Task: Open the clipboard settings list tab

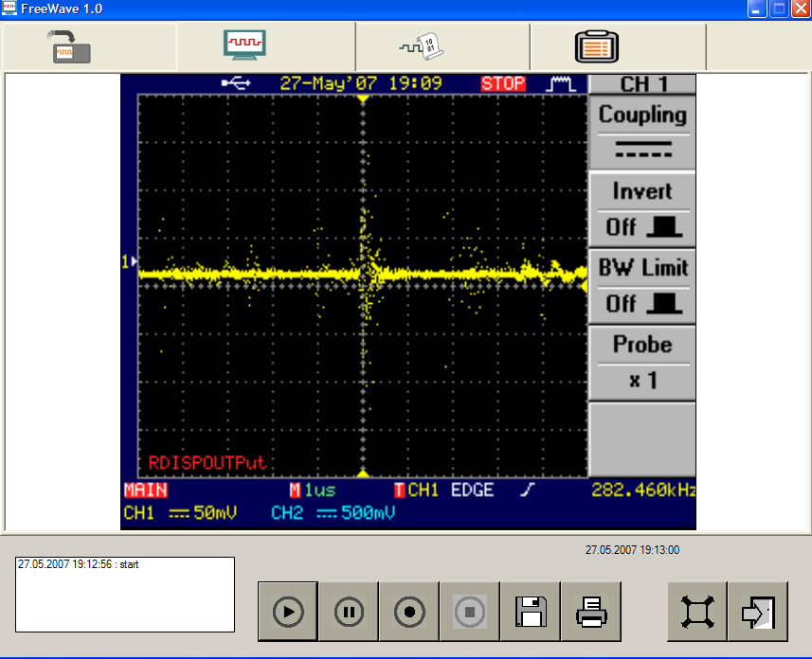Action: pyautogui.click(x=597, y=46)
